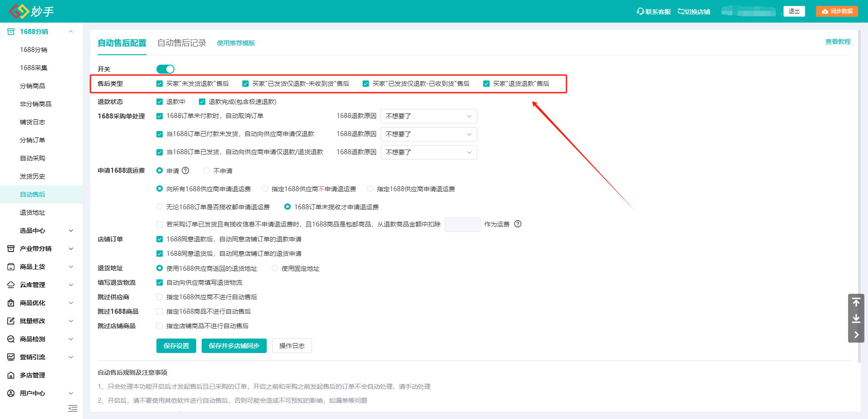Click the 使用推荐模版 link
The image size is (868, 419).
236,43
